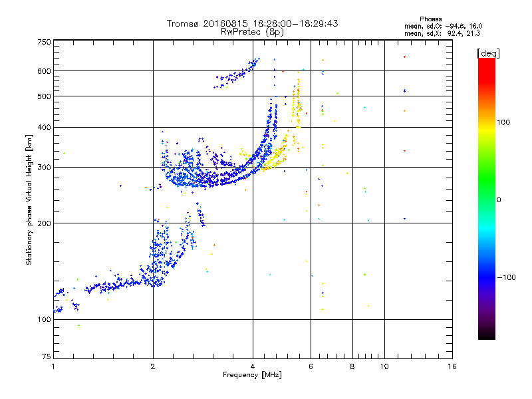The image size is (532, 399).
Task: Click the colorbar tick label '100'
Action: (503, 122)
